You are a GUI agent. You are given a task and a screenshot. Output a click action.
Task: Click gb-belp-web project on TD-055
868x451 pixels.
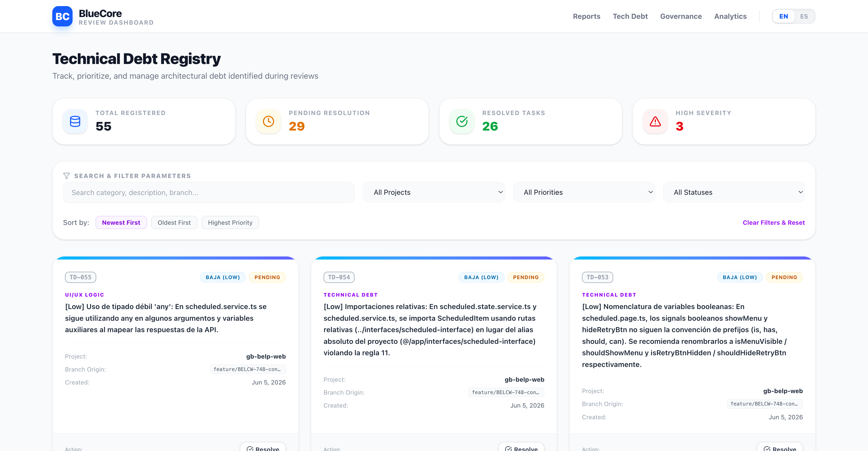pyautogui.click(x=266, y=356)
